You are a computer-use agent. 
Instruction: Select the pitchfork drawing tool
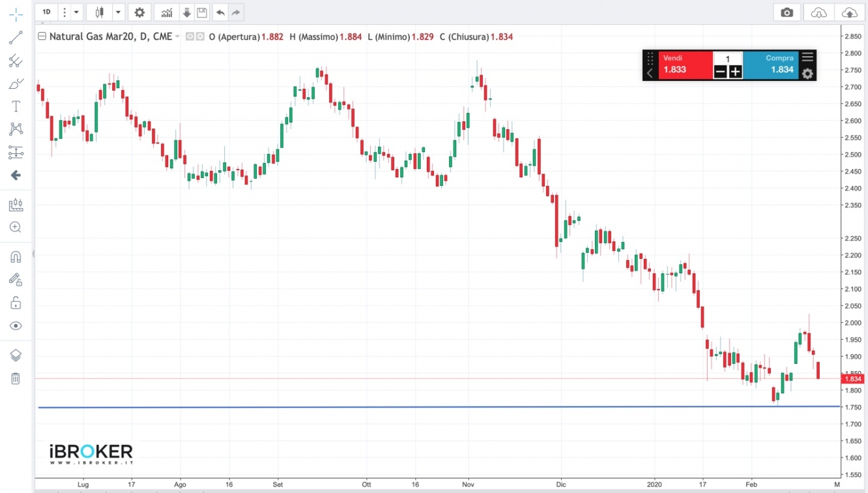(x=16, y=61)
